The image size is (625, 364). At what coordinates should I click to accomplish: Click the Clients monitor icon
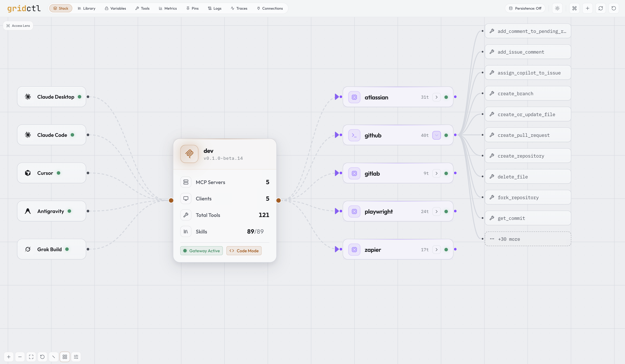click(186, 199)
